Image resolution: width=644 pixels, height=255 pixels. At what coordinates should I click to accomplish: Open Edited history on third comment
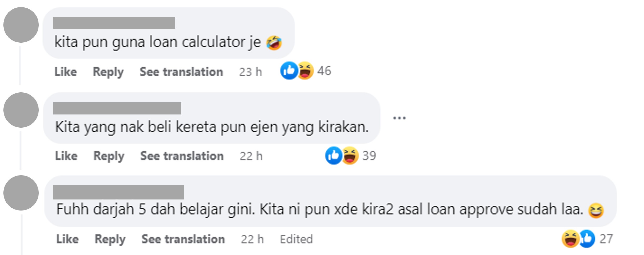(x=296, y=239)
